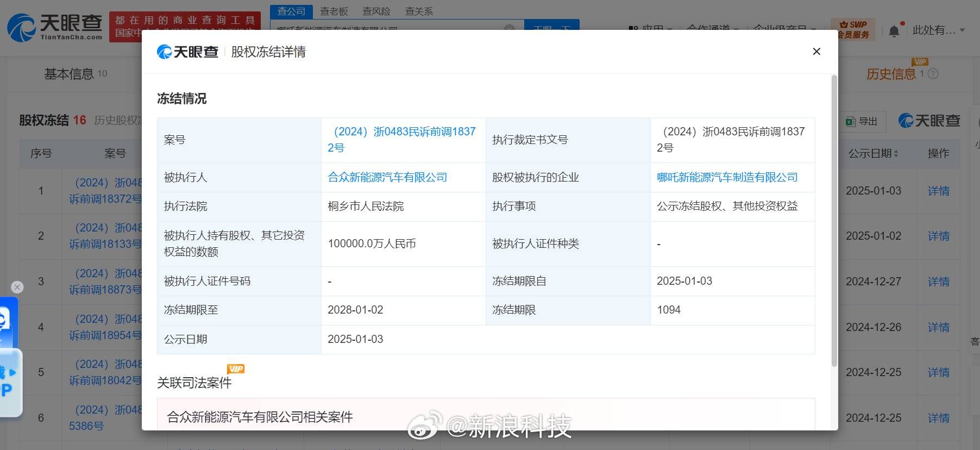The image size is (980, 450).
Task: Switch to the 查关系 search tab
Action: (x=419, y=11)
